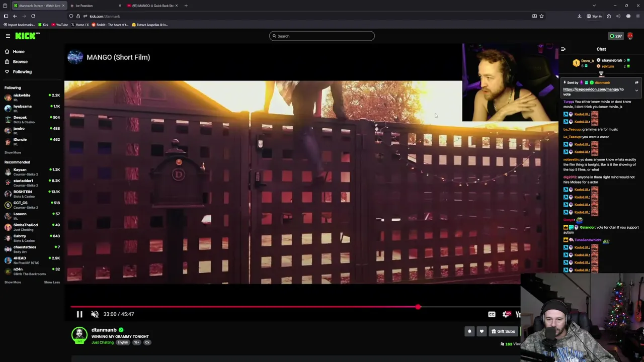
Task: Open the red profile avatar menu
Action: [x=630, y=36]
